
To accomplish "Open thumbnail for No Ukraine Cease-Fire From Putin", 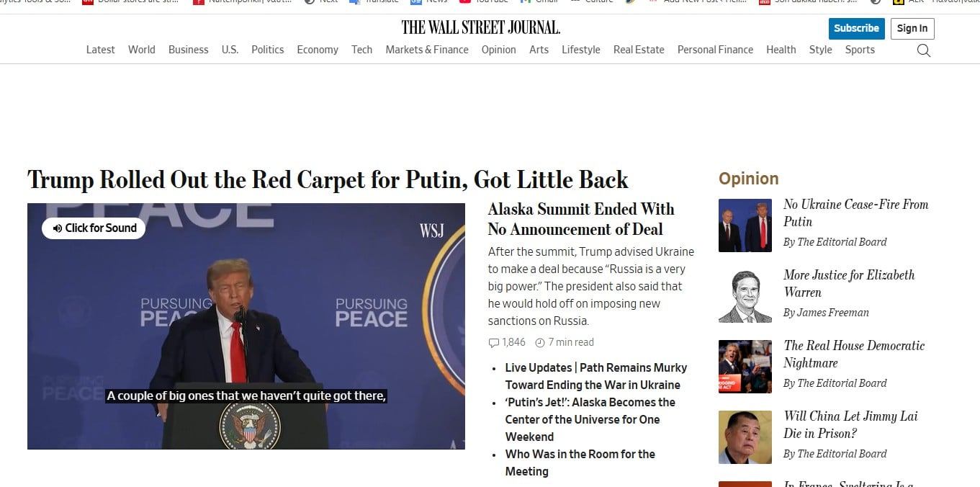I will point(745,225).
